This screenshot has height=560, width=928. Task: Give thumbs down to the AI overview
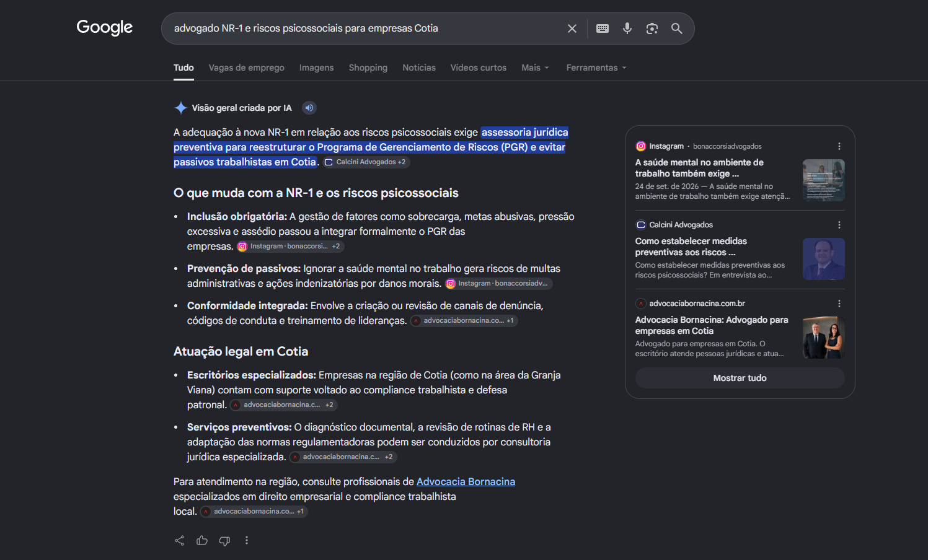pos(224,540)
